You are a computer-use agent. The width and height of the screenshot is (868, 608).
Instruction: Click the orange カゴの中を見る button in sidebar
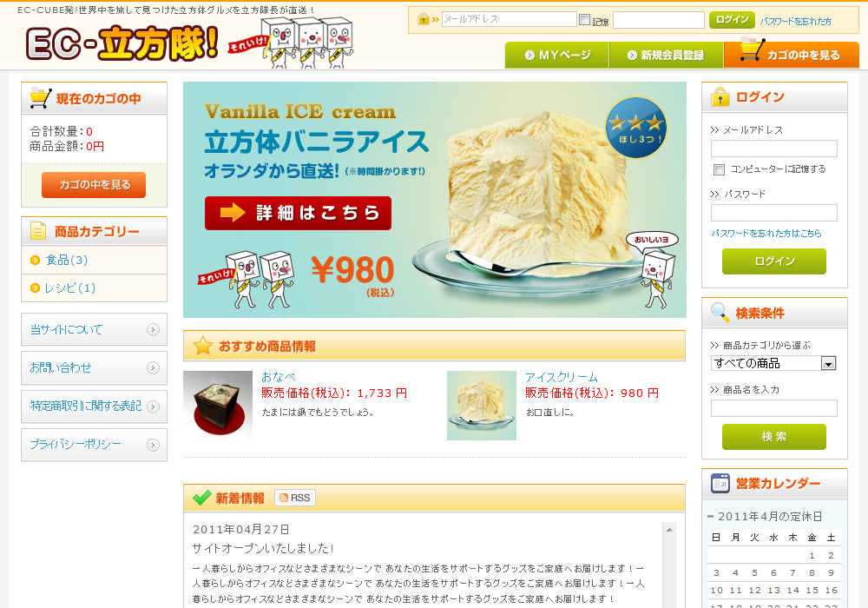[94, 184]
